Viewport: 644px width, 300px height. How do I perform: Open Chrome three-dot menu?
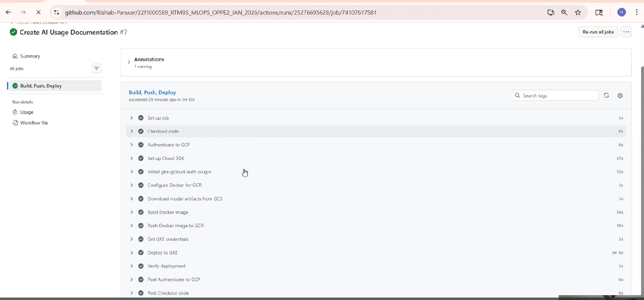[x=637, y=12]
